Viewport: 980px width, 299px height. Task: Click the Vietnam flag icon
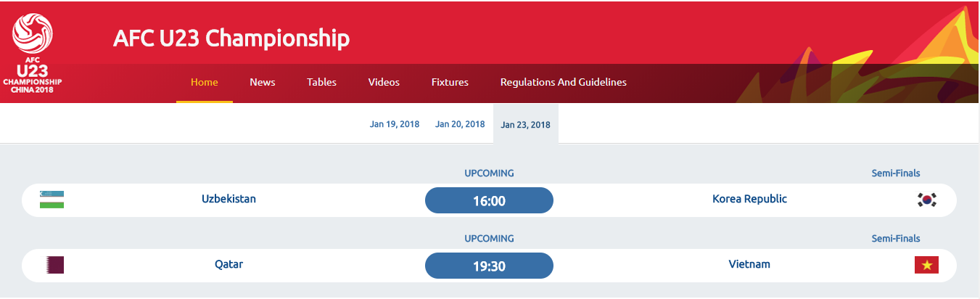(x=926, y=265)
